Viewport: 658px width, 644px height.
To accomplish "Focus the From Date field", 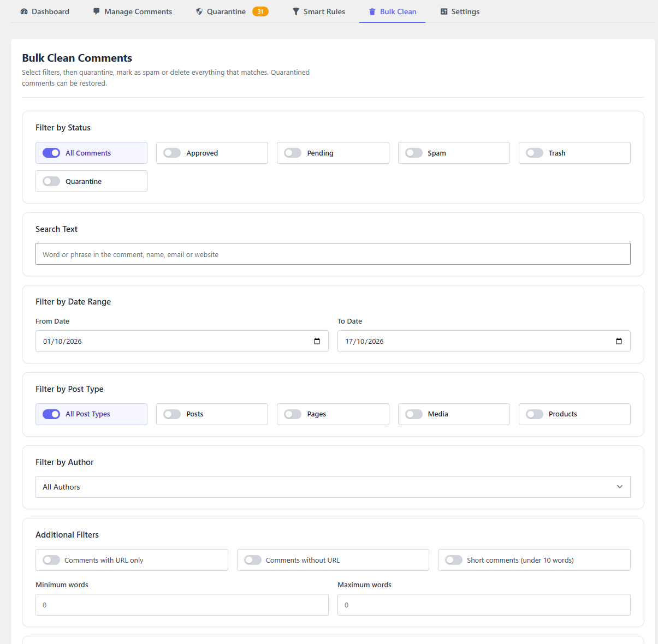I will coord(182,341).
